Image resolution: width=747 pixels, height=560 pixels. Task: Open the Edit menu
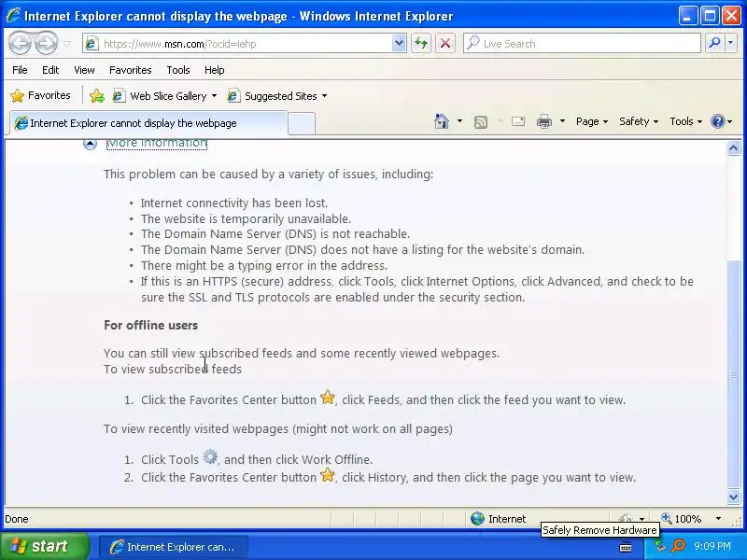50,70
